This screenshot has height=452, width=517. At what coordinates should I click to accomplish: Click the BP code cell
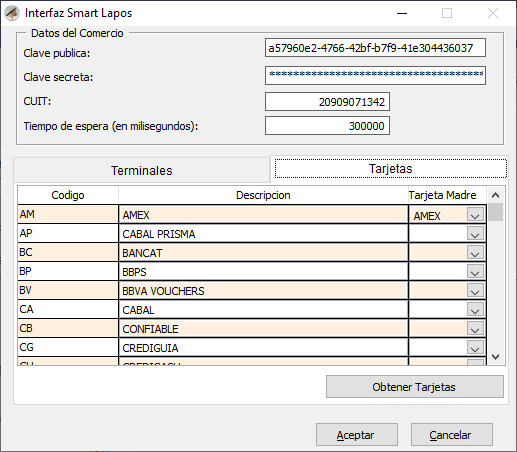(x=68, y=271)
